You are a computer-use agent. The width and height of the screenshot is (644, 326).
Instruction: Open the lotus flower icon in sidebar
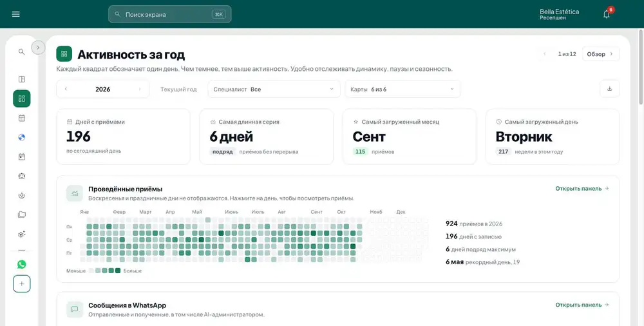[x=22, y=195]
